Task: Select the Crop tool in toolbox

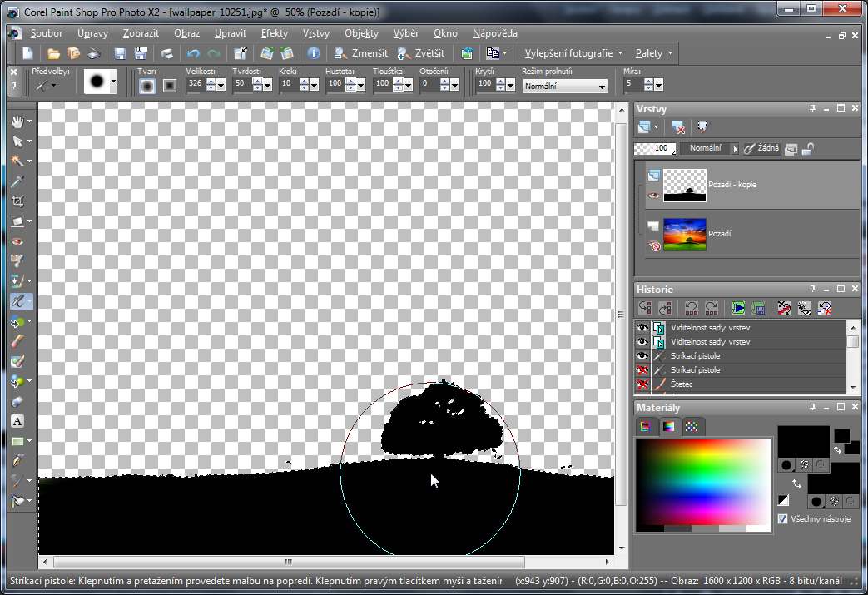Action: [x=17, y=201]
